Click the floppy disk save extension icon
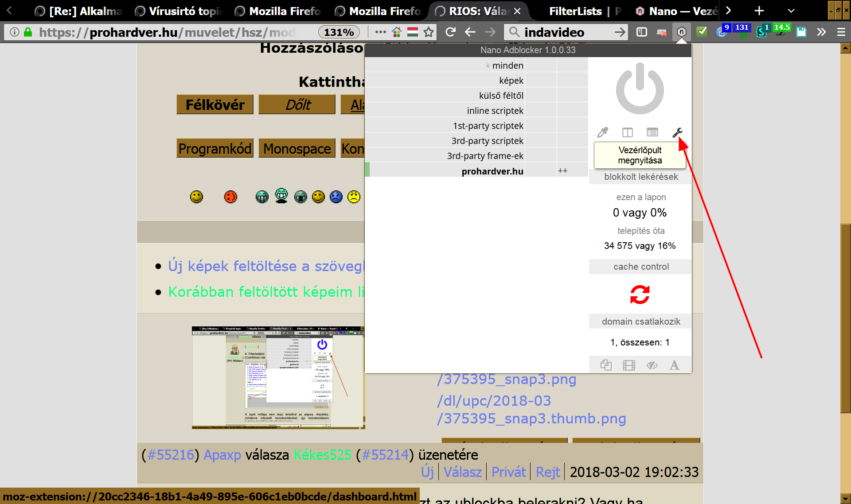The image size is (851, 504). (x=801, y=32)
